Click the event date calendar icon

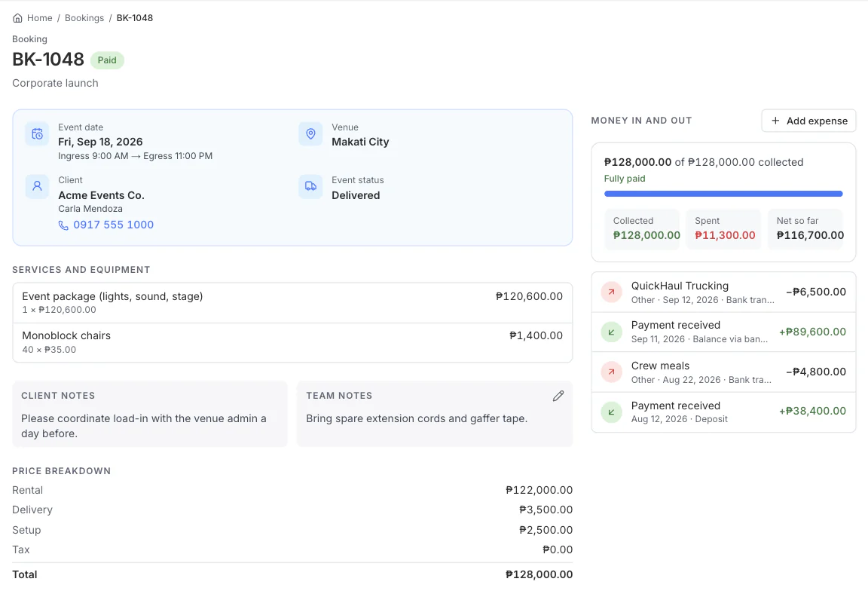(37, 134)
